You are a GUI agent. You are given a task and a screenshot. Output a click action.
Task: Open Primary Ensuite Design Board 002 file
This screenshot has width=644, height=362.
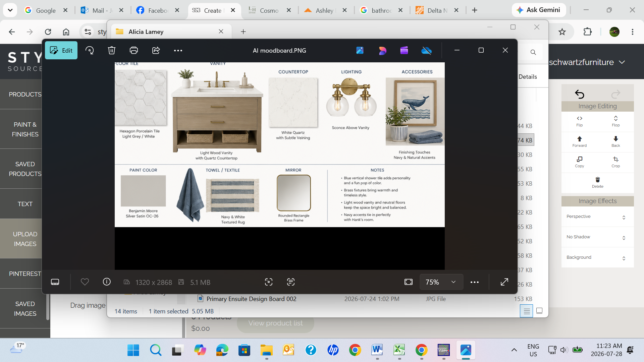point(251,299)
